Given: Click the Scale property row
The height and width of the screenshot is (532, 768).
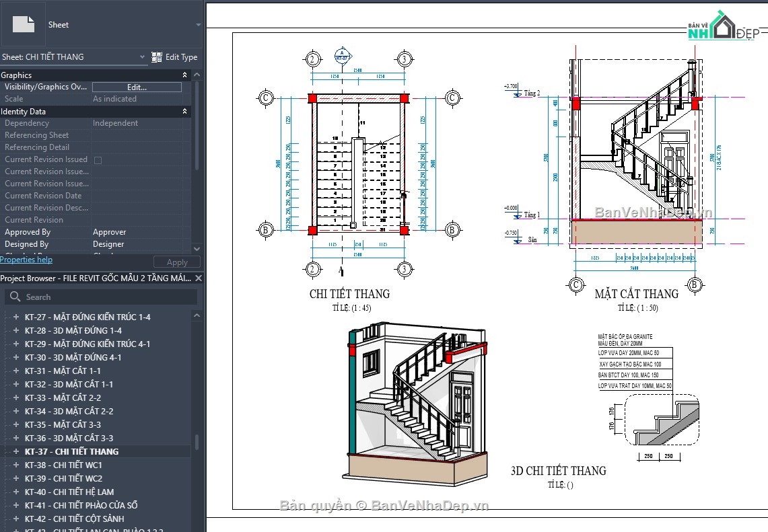Looking at the screenshot, I should pyautogui.click(x=96, y=99).
